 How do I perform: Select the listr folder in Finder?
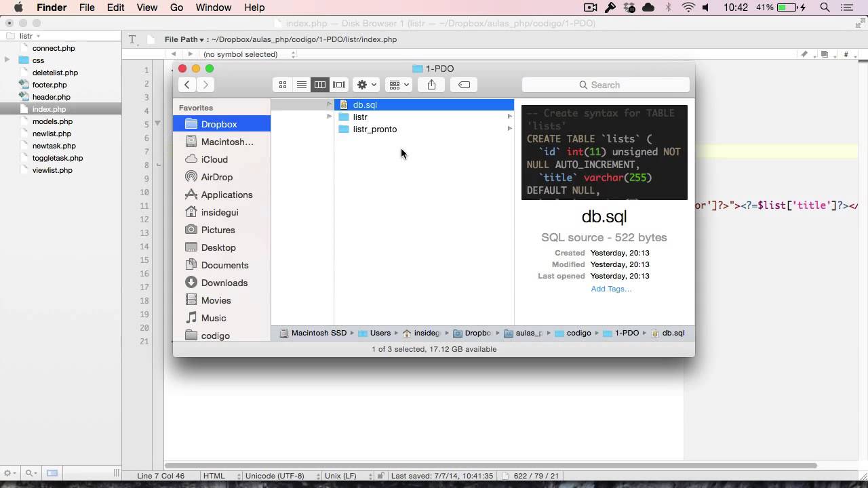pos(424,117)
